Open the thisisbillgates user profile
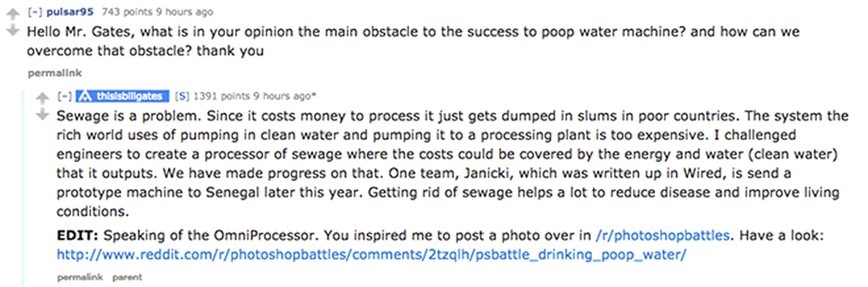The image size is (868, 287). click(129, 96)
